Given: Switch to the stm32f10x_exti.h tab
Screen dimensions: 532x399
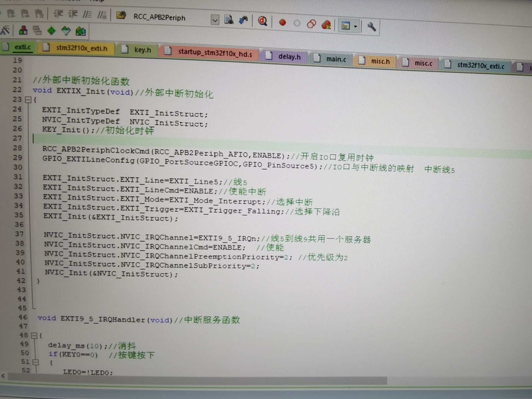Looking at the screenshot, I should 81,48.
